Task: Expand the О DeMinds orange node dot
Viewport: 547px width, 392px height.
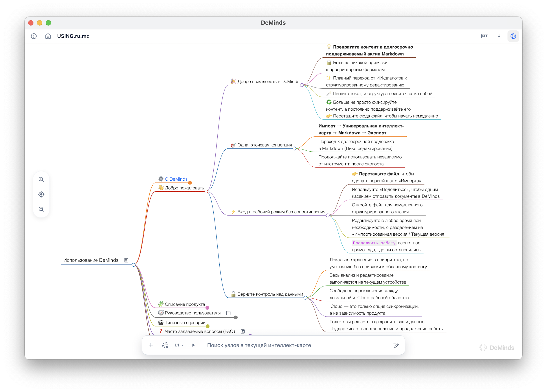Action: click(x=190, y=183)
